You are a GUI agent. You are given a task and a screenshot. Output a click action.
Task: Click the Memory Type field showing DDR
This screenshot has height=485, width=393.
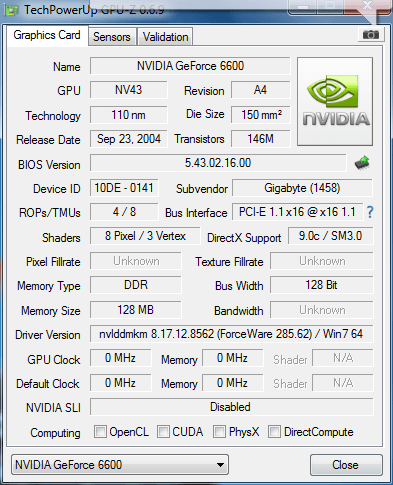click(x=136, y=285)
